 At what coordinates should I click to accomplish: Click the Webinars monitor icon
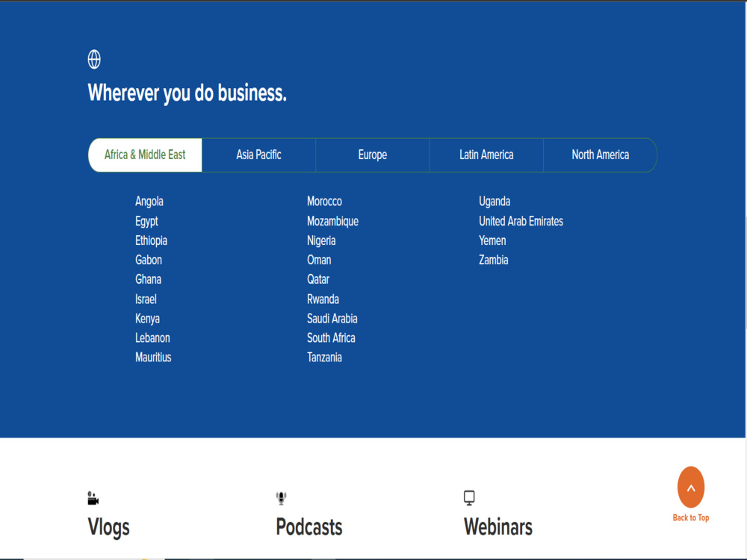point(469,498)
